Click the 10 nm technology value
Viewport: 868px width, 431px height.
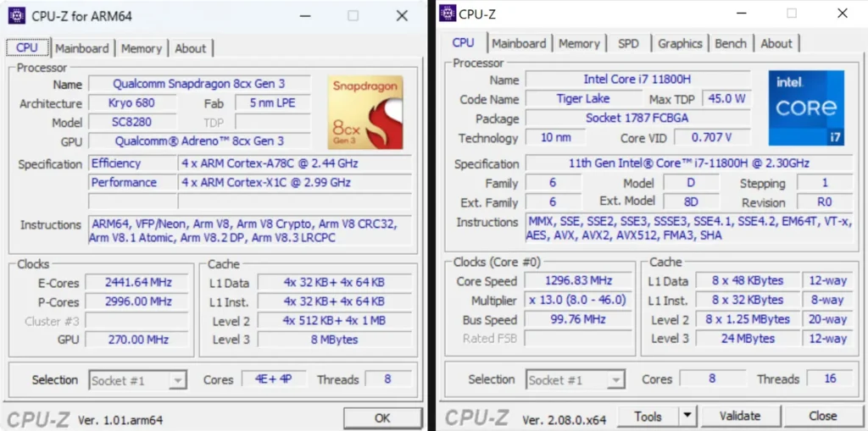pos(555,137)
